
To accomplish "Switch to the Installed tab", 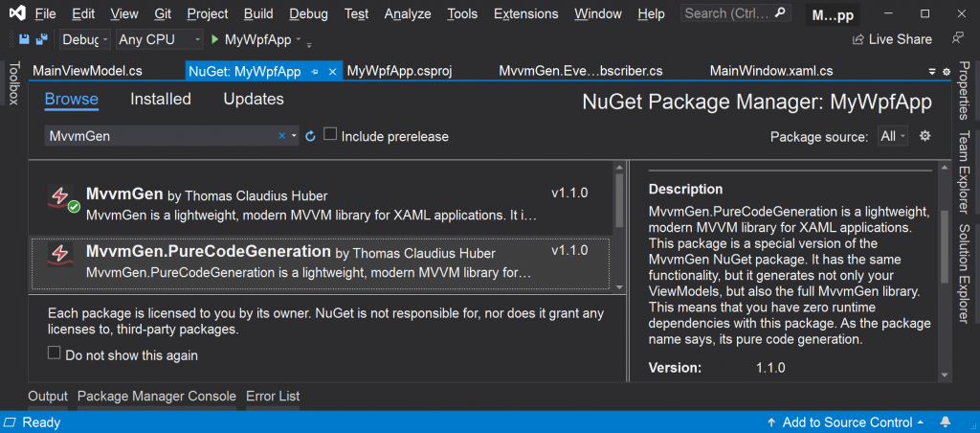I will pyautogui.click(x=161, y=99).
